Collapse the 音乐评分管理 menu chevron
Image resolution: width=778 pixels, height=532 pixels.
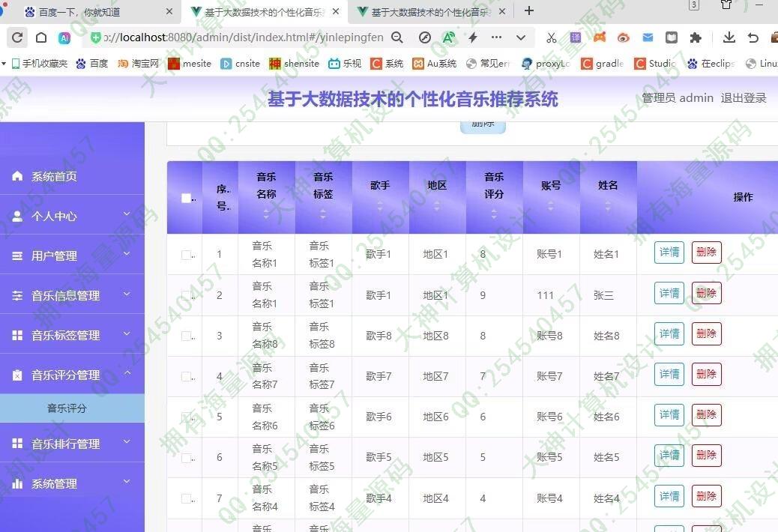click(x=127, y=373)
